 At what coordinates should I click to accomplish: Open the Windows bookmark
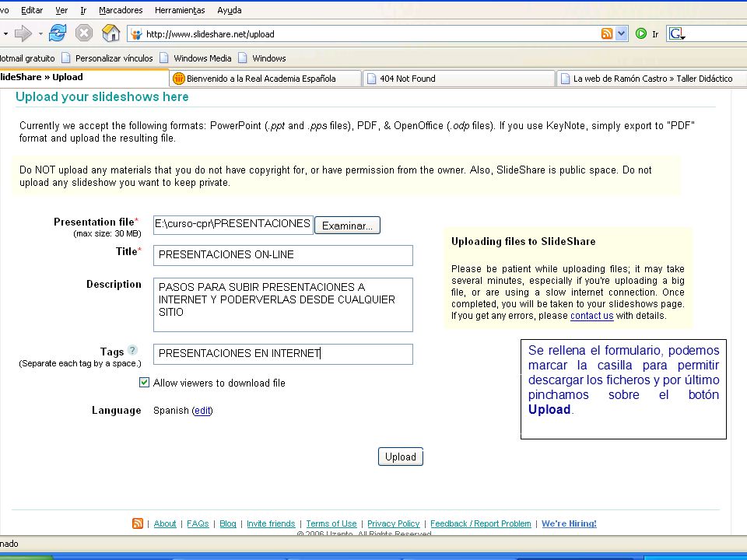coord(262,58)
